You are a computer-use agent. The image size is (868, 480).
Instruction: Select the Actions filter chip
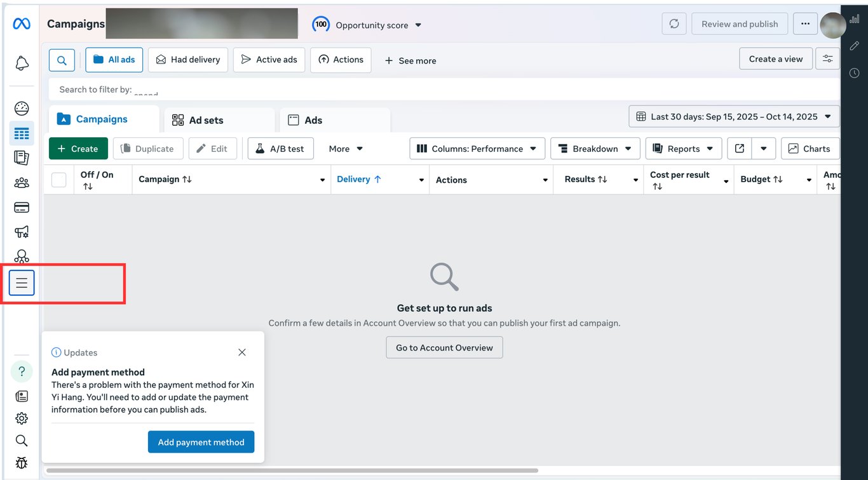click(x=341, y=60)
